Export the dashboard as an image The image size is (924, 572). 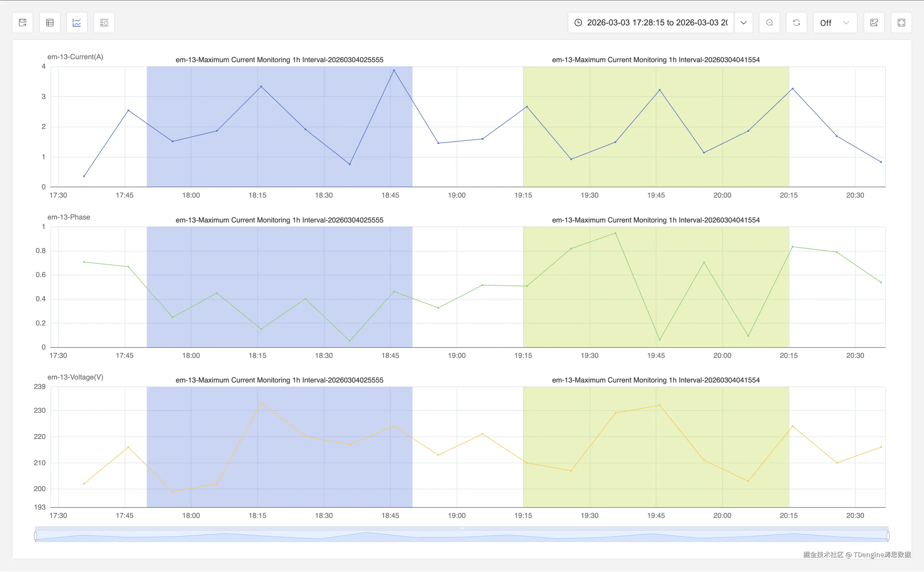click(874, 22)
